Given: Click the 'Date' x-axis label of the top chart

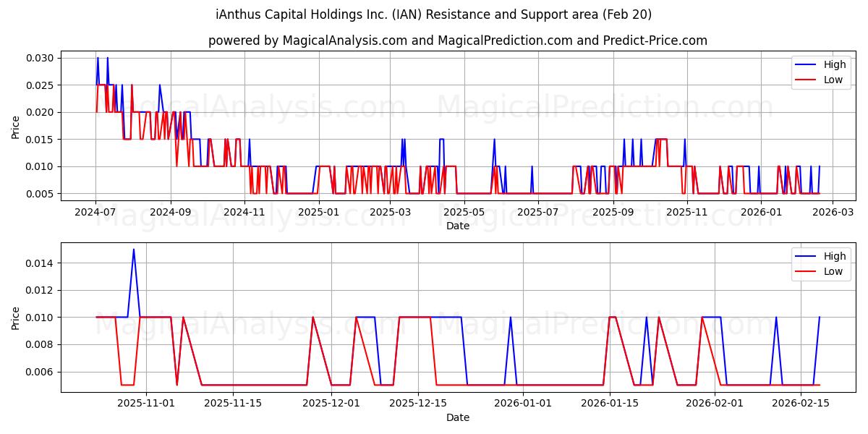Looking at the screenshot, I should 458,226.
